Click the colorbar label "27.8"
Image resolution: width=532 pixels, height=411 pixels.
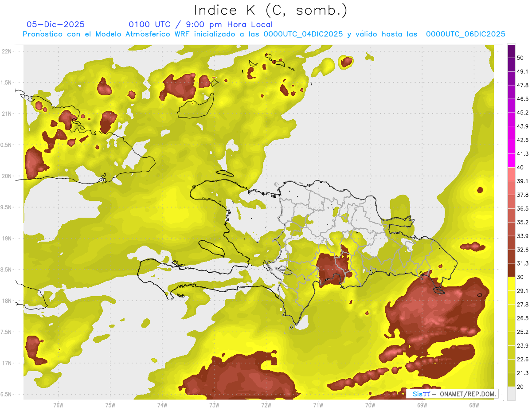[x=523, y=305]
